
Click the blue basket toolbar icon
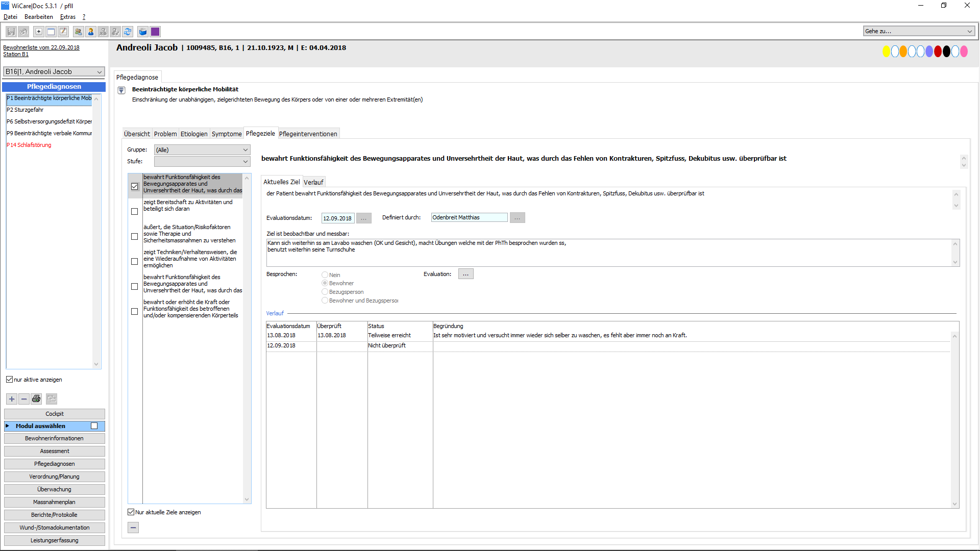[143, 32]
